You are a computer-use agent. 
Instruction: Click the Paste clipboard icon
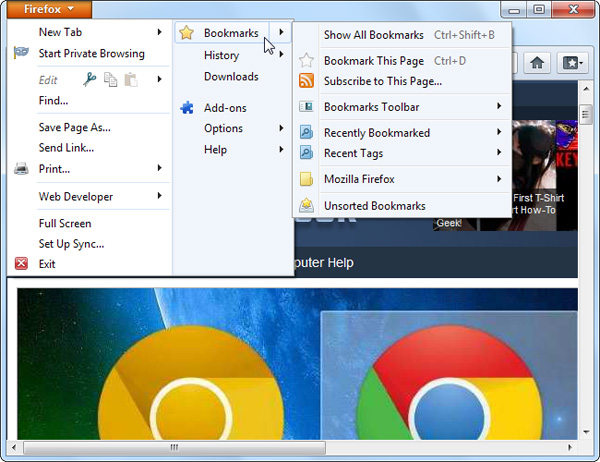(131, 80)
